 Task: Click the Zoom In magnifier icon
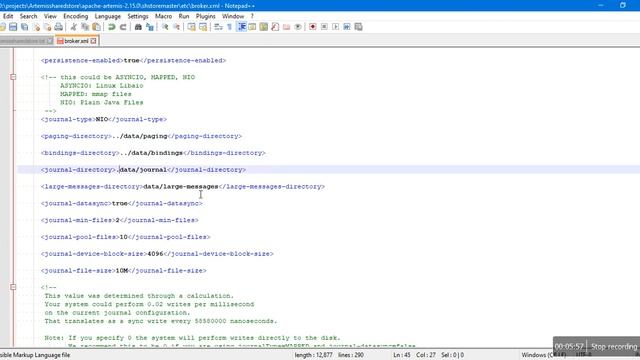[x=165, y=27]
